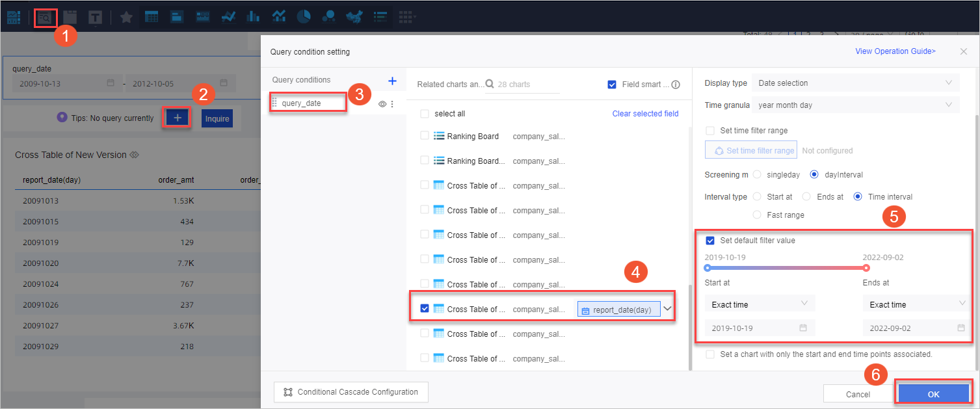Insert a line chart from the toolbar
Image resolution: width=980 pixels, height=409 pixels.
point(228,18)
